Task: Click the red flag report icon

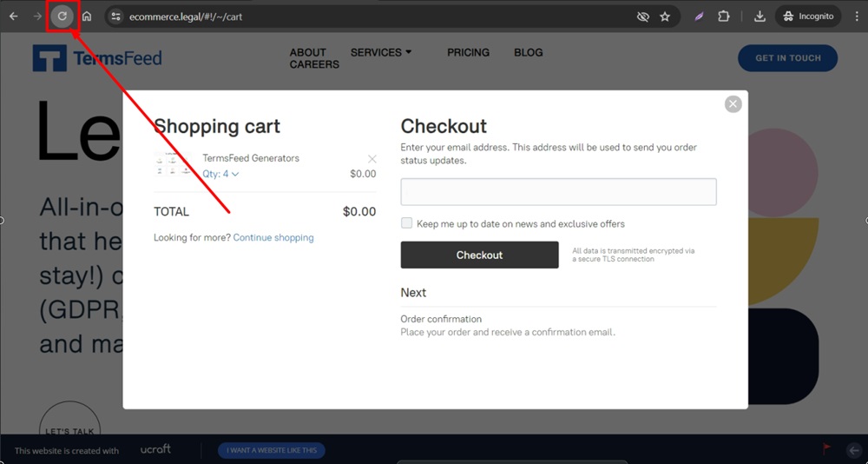Action: coord(827,448)
